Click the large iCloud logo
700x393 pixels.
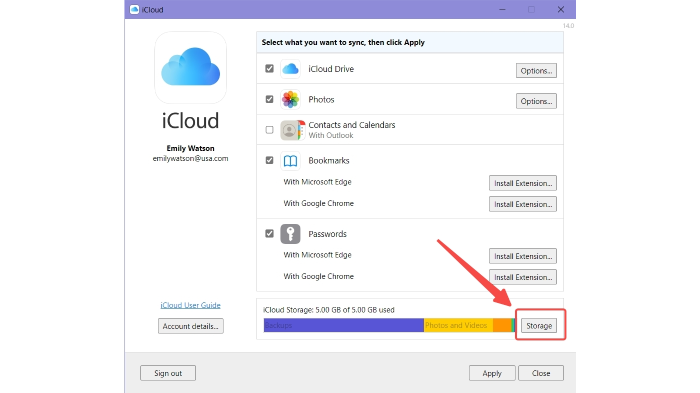coord(191,67)
